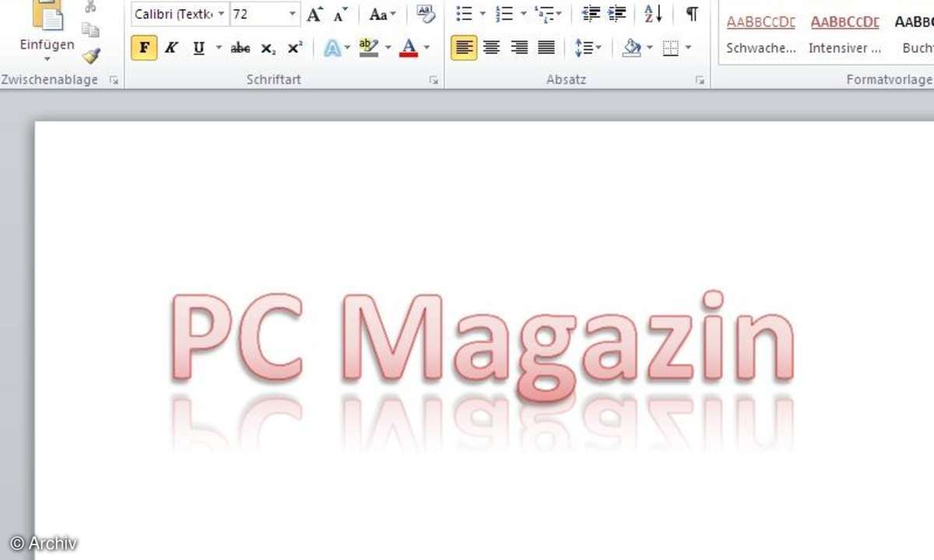Image resolution: width=934 pixels, height=560 pixels.
Task: Sort text with the A-Z icon
Action: pyautogui.click(x=654, y=14)
